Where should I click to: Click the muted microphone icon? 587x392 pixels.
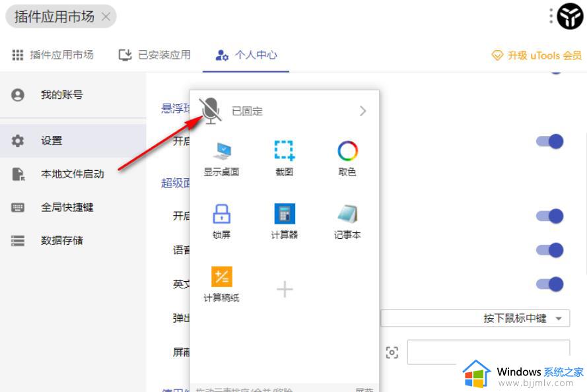(211, 110)
